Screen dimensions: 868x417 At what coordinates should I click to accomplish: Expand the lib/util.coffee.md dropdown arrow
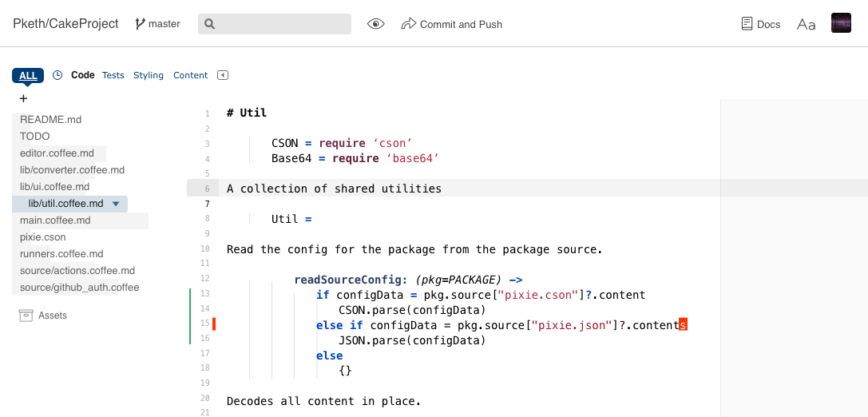[116, 204]
